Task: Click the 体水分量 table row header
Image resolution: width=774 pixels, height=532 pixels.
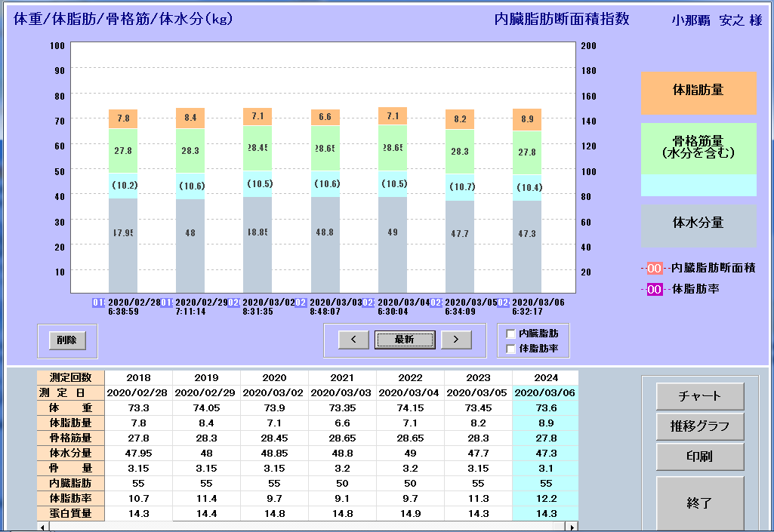Action: 70,454
